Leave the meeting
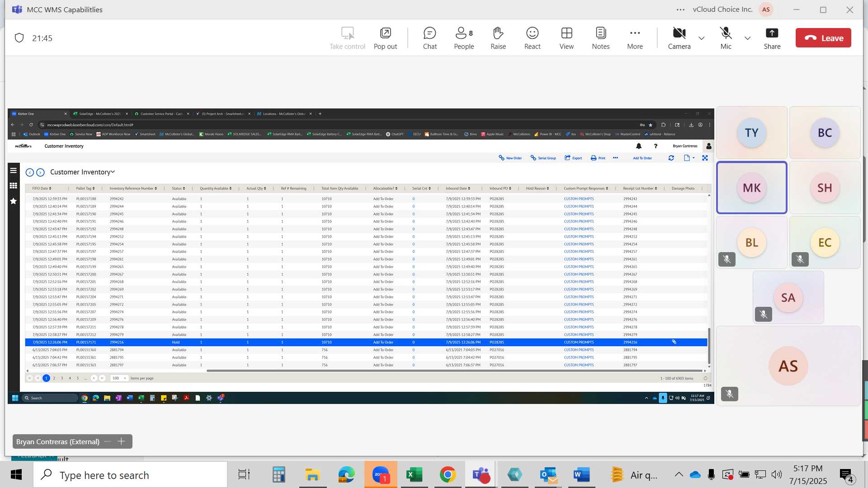The width and height of the screenshot is (868, 488). pos(823,38)
